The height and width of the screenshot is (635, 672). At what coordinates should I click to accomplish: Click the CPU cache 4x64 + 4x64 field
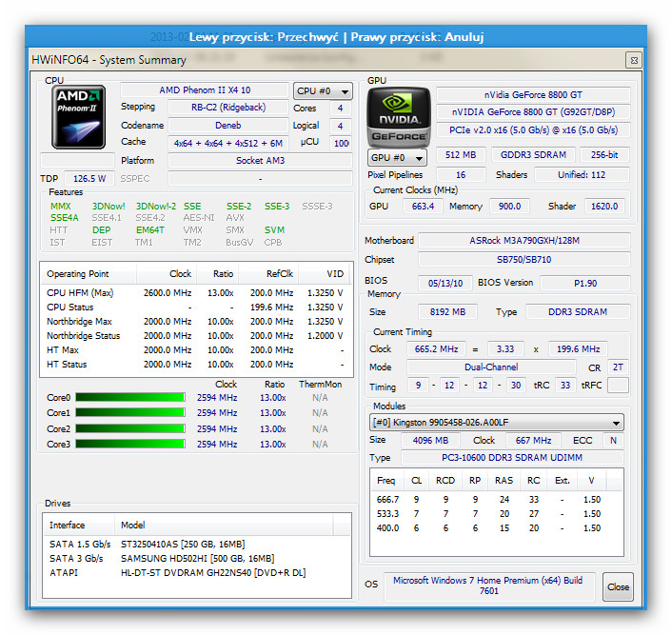[x=228, y=143]
